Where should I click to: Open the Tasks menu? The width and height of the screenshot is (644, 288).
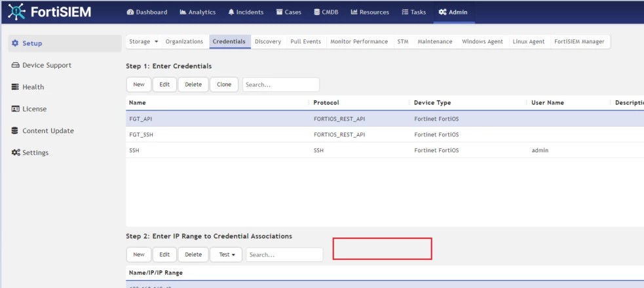[413, 12]
